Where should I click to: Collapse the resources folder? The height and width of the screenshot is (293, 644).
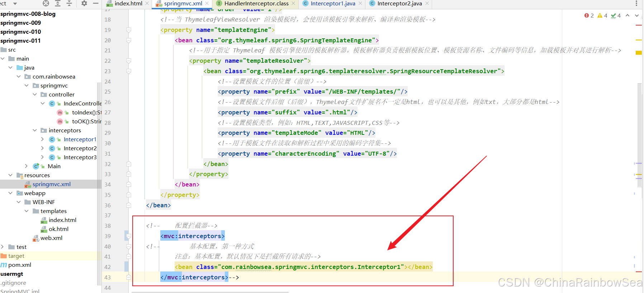(x=10, y=175)
